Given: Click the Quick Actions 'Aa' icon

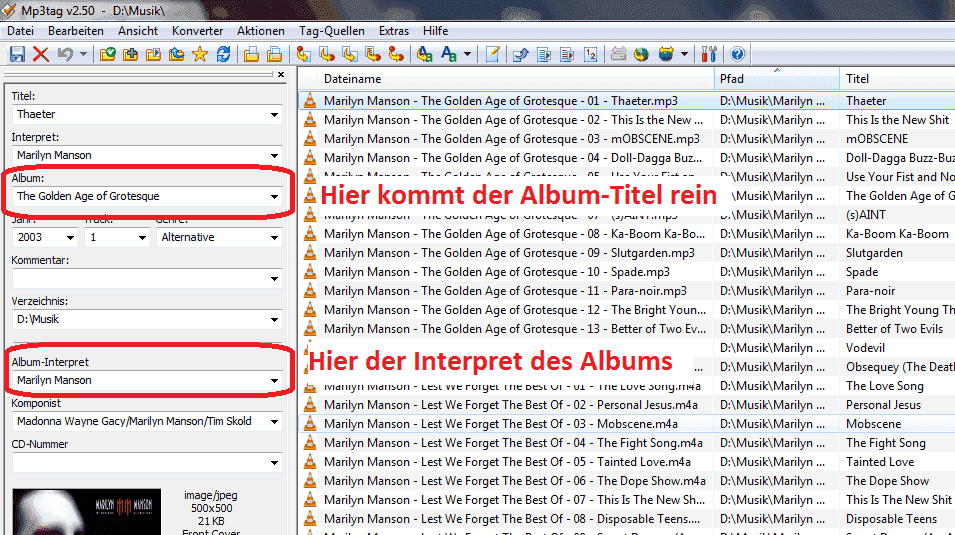Looking at the screenshot, I should (x=449, y=54).
